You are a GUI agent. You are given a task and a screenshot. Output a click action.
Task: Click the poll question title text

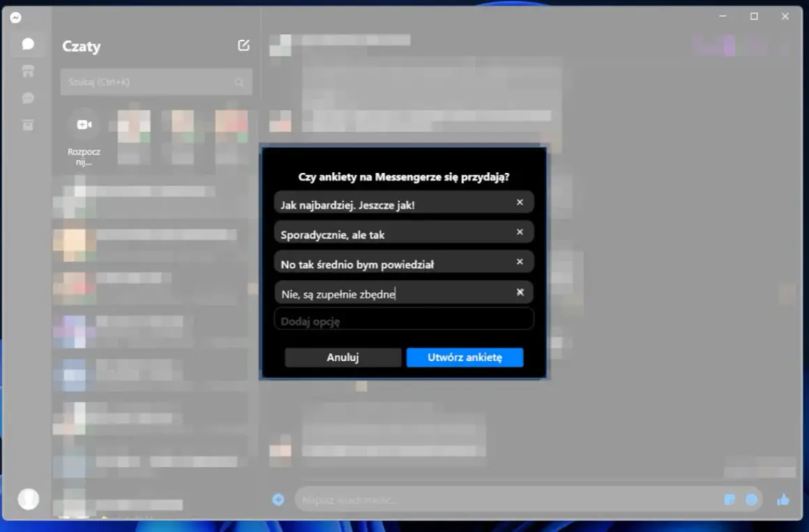404,177
